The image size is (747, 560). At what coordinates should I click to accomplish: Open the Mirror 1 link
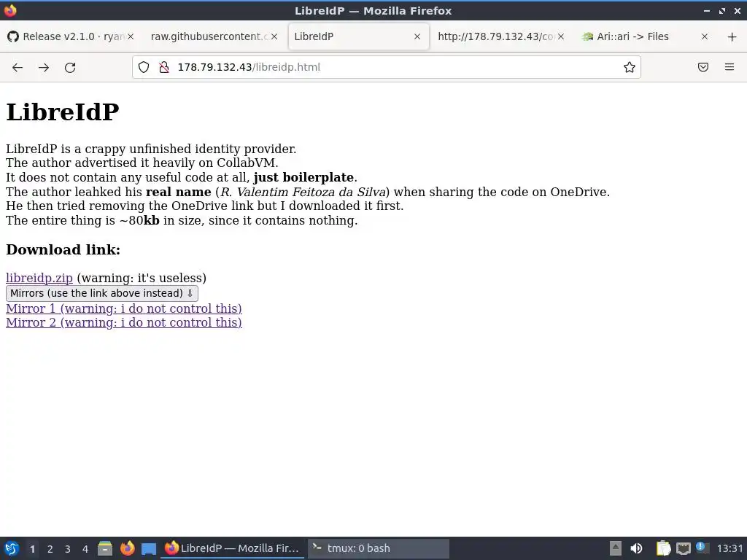[x=124, y=308]
